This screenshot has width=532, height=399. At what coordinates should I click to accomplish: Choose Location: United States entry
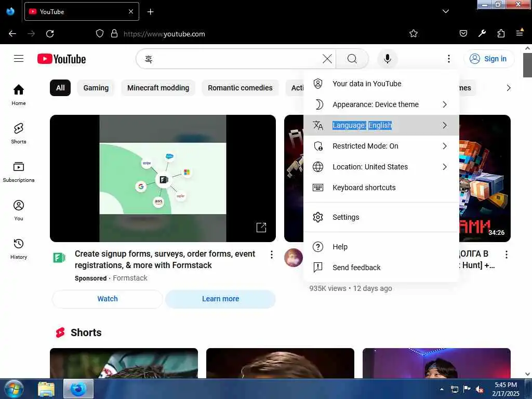381,167
